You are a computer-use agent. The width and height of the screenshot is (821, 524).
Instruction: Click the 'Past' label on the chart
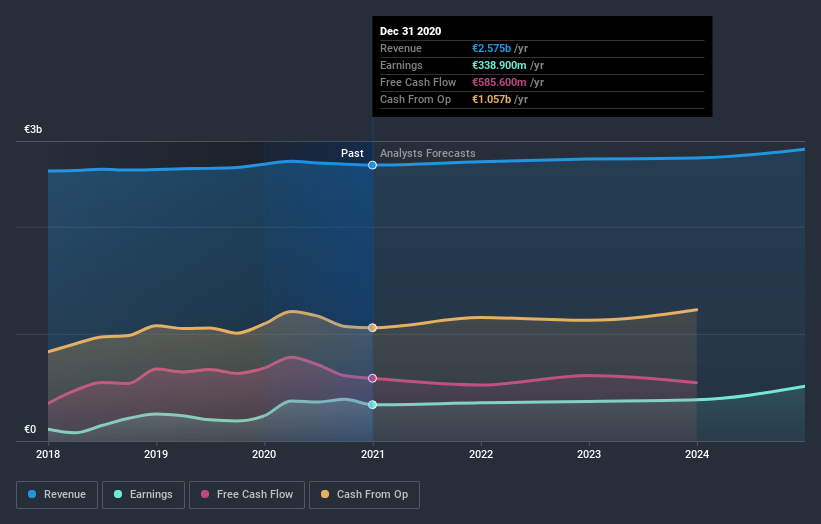[x=352, y=153]
